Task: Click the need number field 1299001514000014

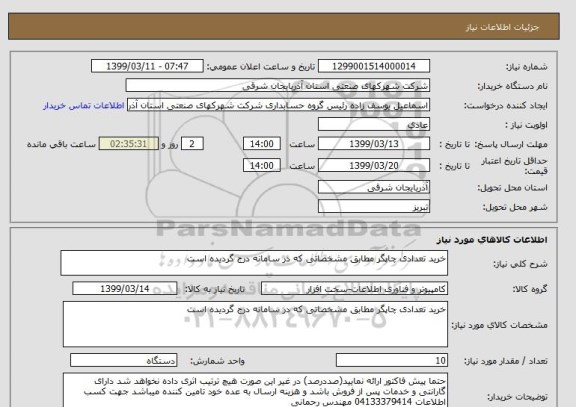Action: [374, 66]
